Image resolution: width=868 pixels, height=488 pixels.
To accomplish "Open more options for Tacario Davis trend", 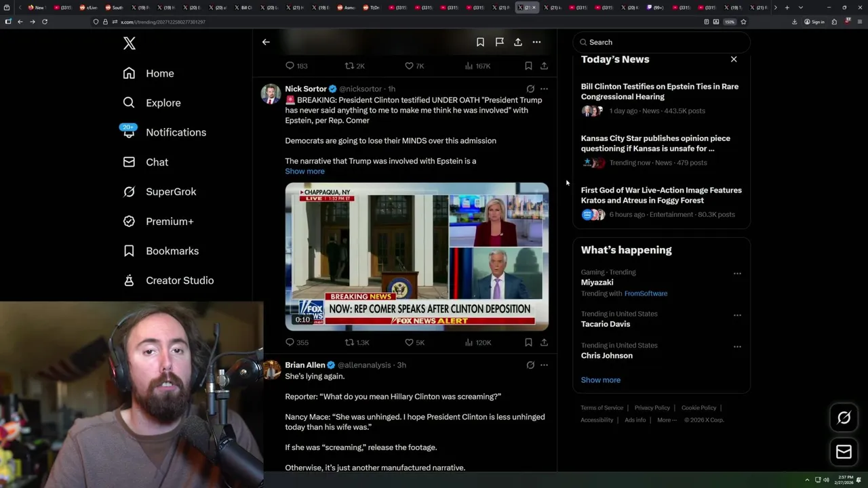I will (x=737, y=315).
